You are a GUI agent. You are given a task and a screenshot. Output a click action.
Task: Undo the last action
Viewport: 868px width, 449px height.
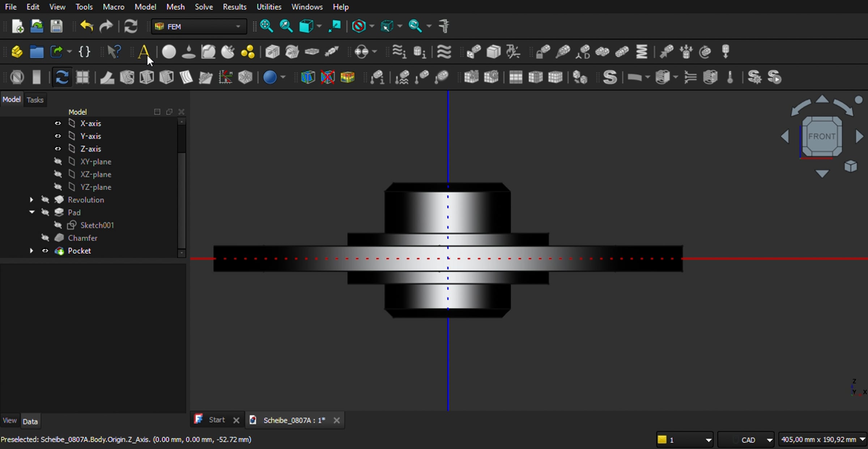pos(87,26)
